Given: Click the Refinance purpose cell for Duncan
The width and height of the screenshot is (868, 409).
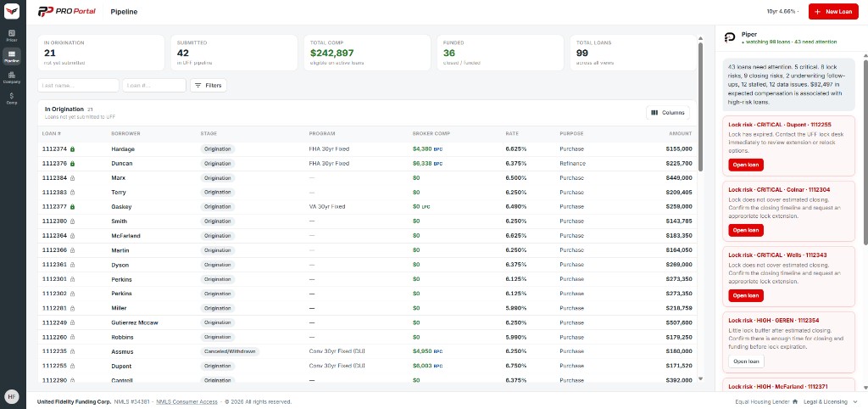Looking at the screenshot, I should tap(572, 164).
